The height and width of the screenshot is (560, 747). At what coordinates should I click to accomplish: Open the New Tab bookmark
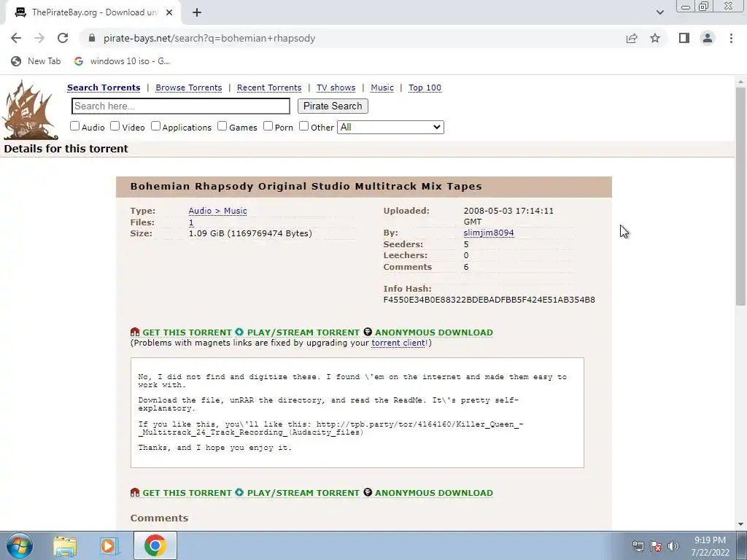click(x=36, y=61)
